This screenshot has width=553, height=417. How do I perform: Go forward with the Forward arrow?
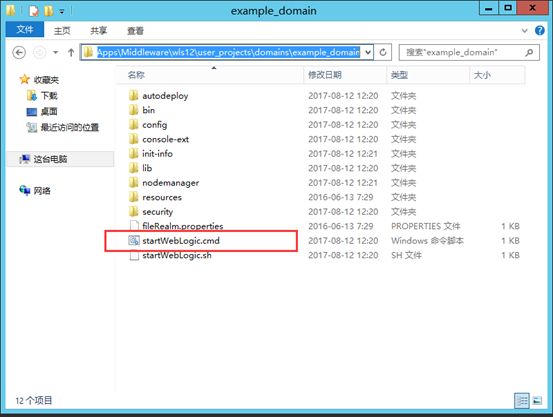[40, 53]
